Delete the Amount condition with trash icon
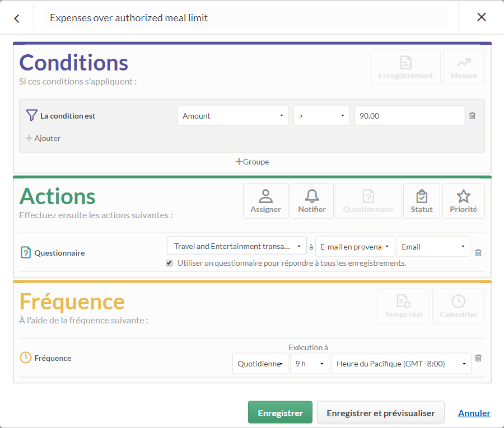504x428 pixels. coord(472,116)
